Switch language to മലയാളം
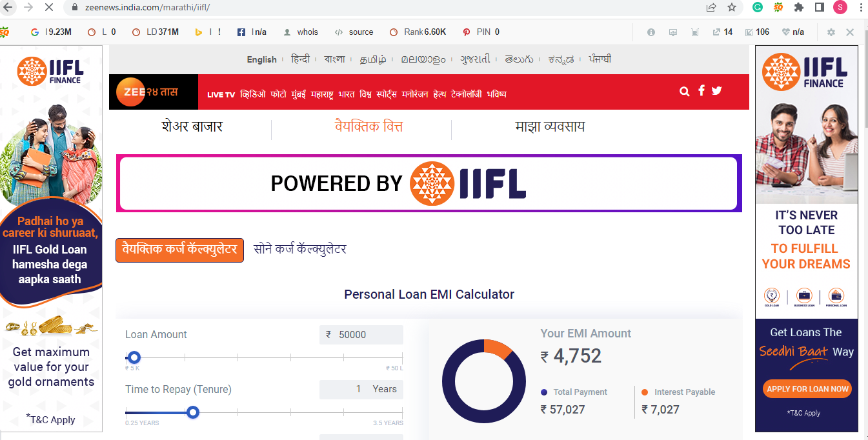The height and width of the screenshot is (440, 868). (x=423, y=59)
